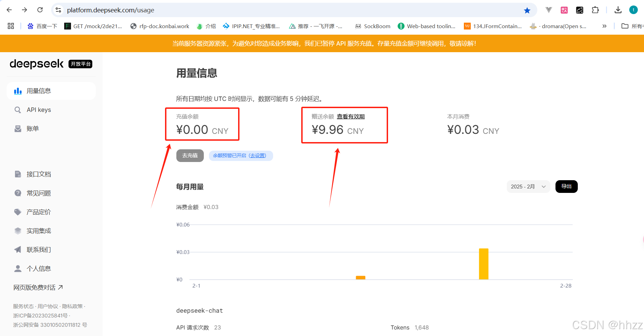Viewport: 644px width, 336px height.
Task: Open the GET /mock/2de21 bookmark
Action: (93, 26)
